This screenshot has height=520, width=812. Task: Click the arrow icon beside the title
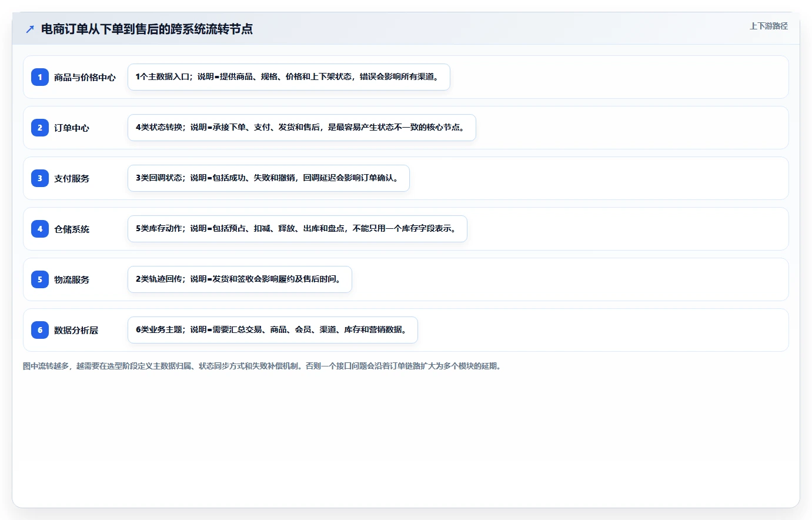tap(30, 29)
